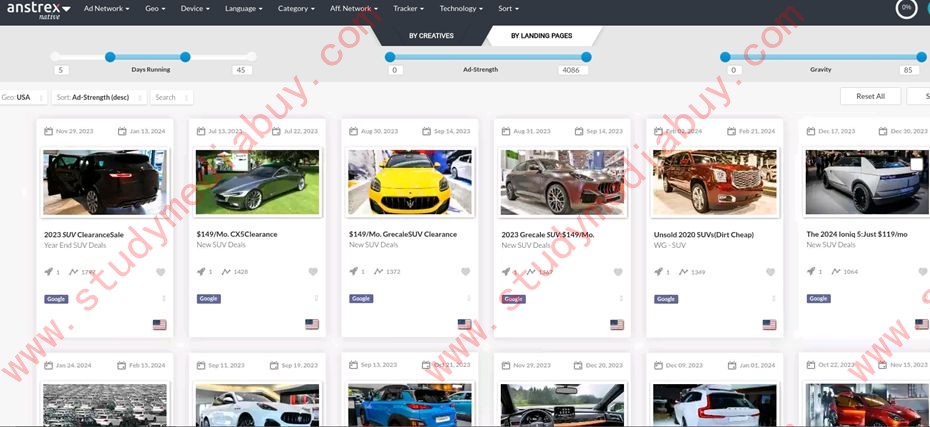Click US flag on 2023 SUV ClearanceSale card
This screenshot has width=930, height=427.
160,324
